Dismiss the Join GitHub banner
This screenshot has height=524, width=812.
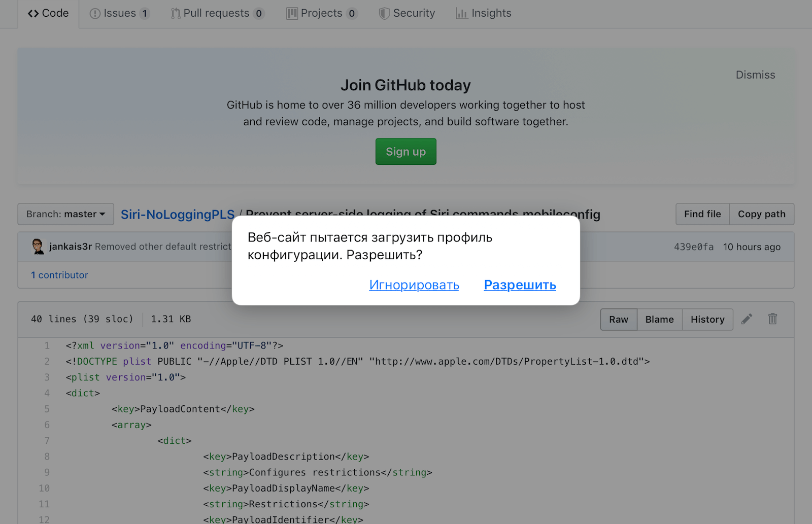[x=755, y=75]
